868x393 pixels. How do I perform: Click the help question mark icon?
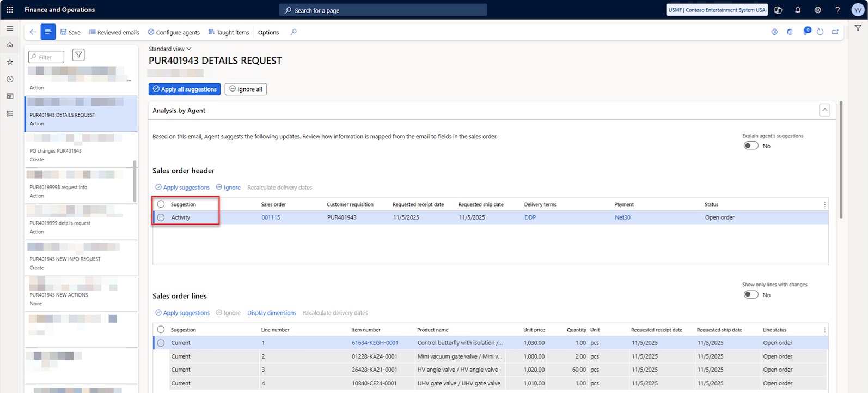click(x=838, y=10)
